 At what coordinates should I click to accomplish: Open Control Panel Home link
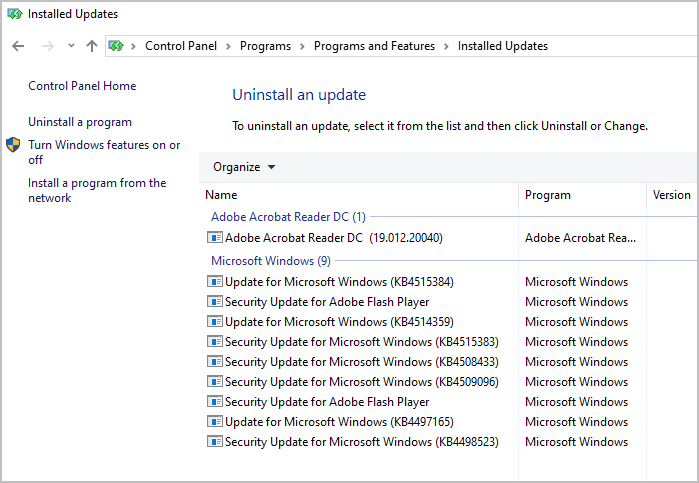82,86
